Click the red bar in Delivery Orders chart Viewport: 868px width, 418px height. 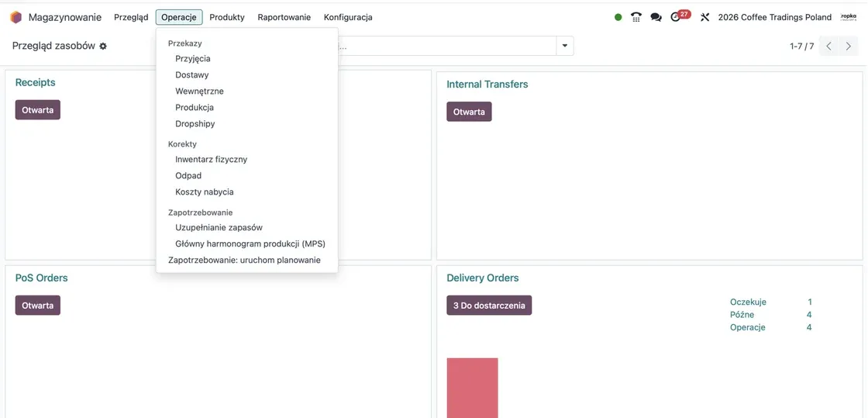coord(472,388)
